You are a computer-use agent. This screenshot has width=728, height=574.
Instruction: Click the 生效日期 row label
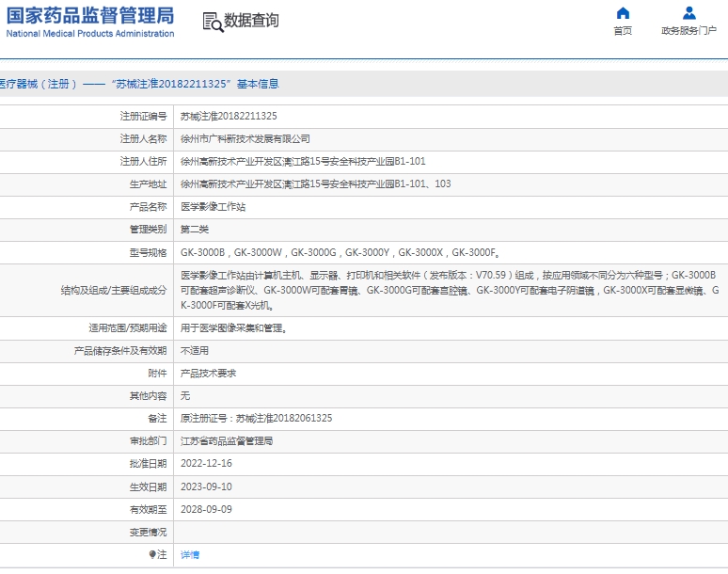[x=148, y=486]
